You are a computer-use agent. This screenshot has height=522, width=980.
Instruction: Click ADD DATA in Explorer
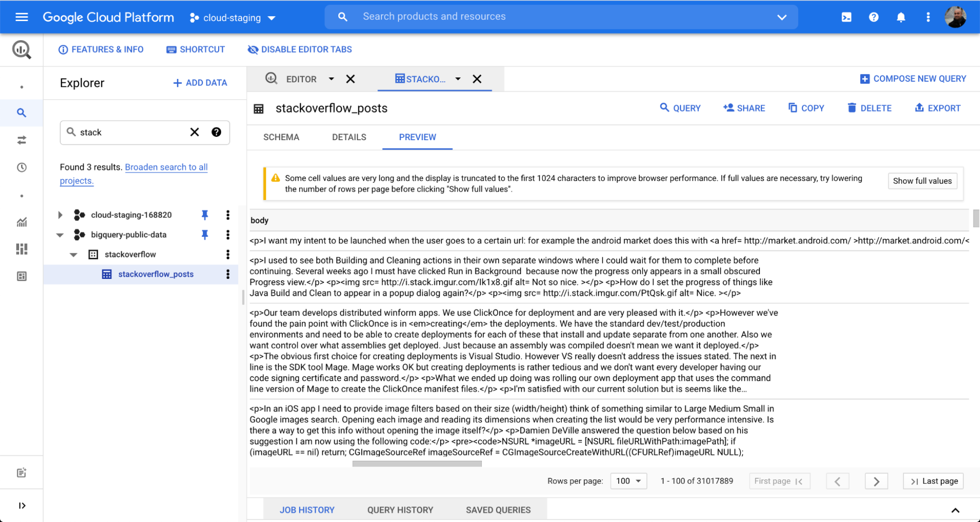(x=200, y=83)
